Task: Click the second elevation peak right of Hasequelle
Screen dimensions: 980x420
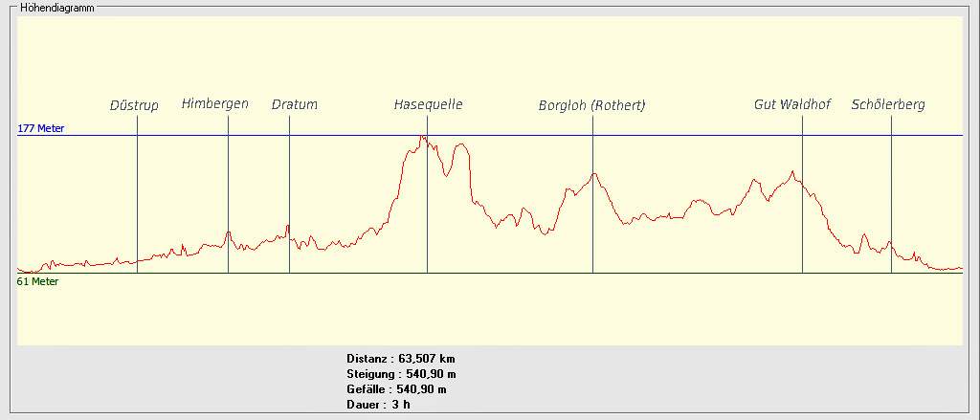Action: 462,144
